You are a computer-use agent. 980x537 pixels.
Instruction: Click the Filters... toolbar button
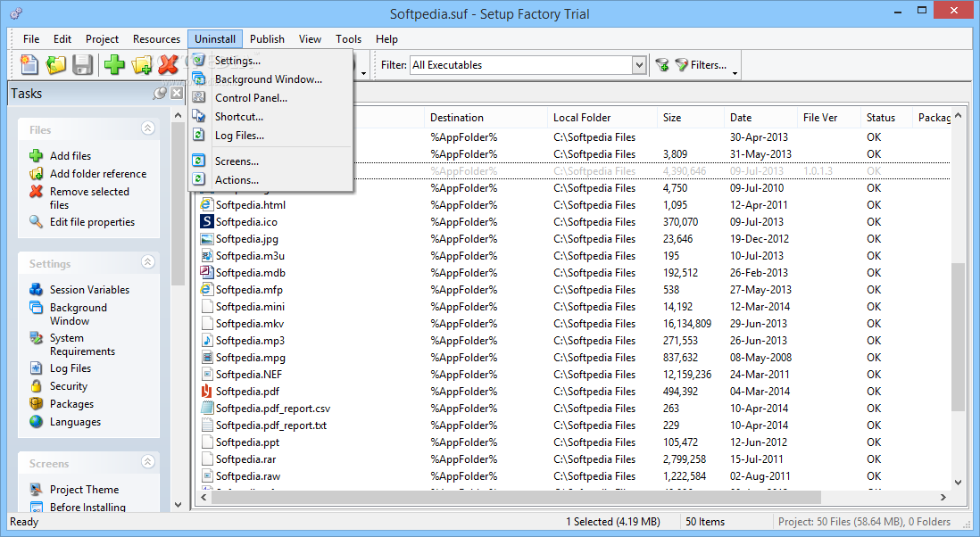coord(702,65)
